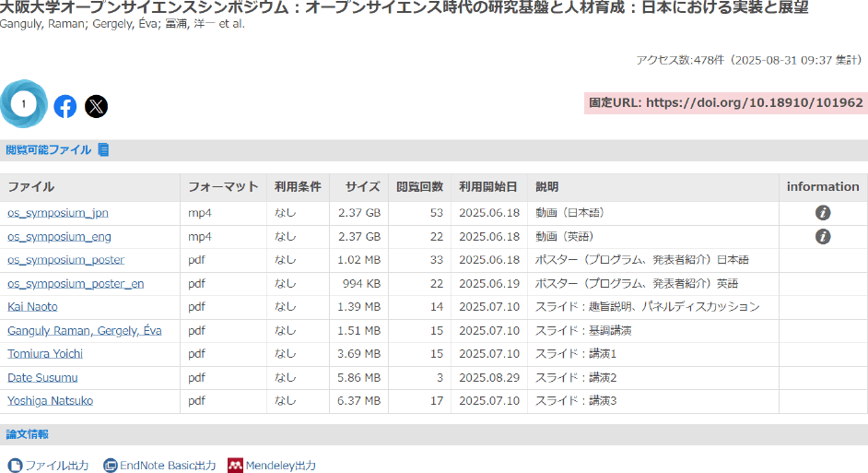The width and height of the screenshot is (868, 473).
Task: Click the 2025.08.29 date cell
Action: click(489, 378)
